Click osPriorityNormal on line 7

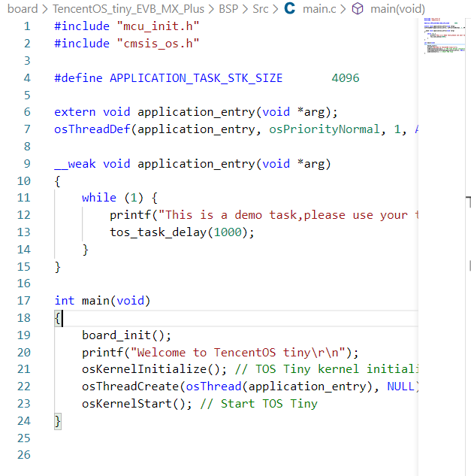click(x=325, y=129)
